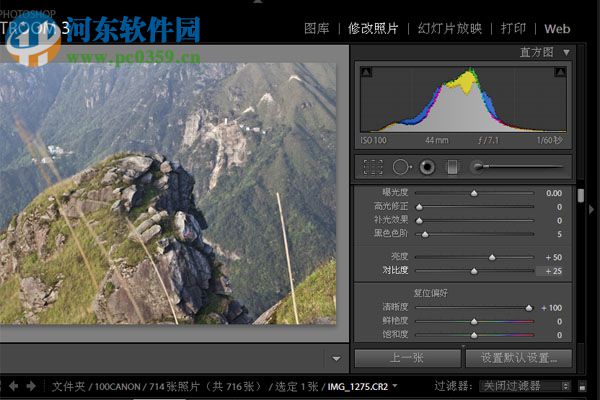Click the 饱和度 slider handle
Screen dimensions: 600x400
tap(474, 335)
